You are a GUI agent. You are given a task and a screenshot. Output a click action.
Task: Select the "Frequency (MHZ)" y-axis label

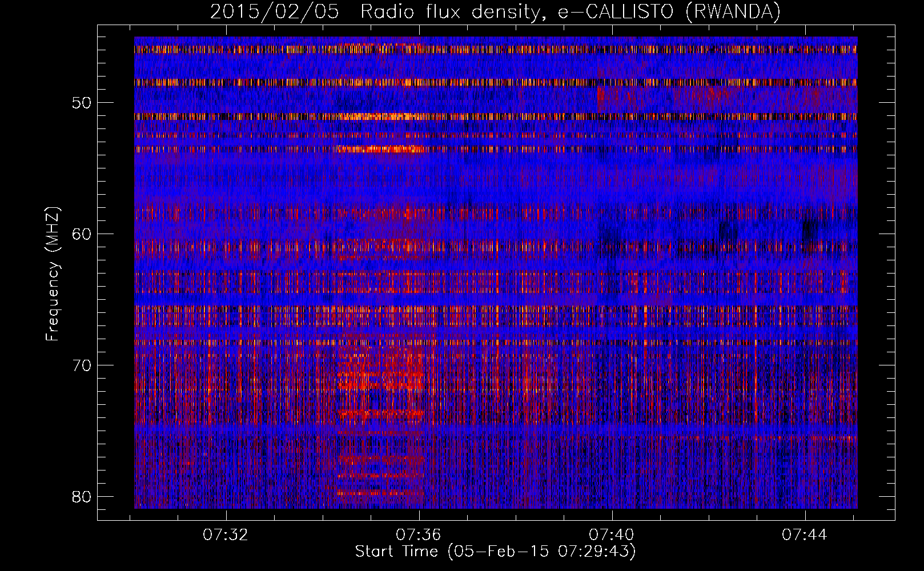(53, 274)
